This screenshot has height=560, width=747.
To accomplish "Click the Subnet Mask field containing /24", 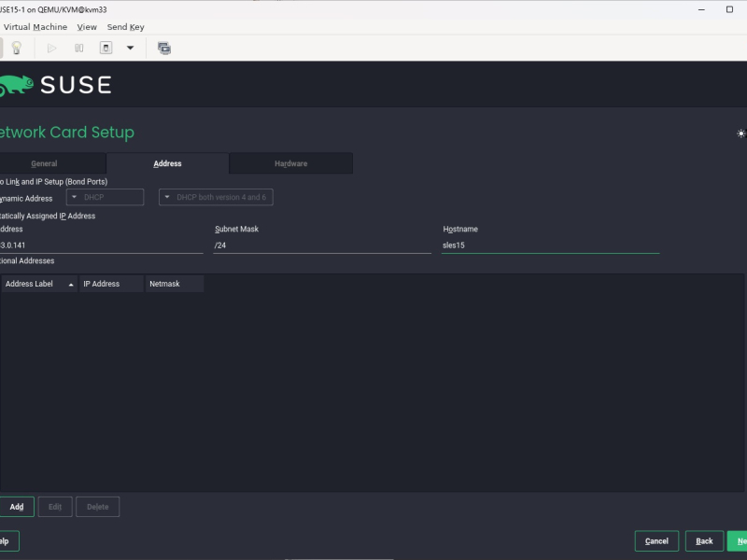I will (322, 245).
